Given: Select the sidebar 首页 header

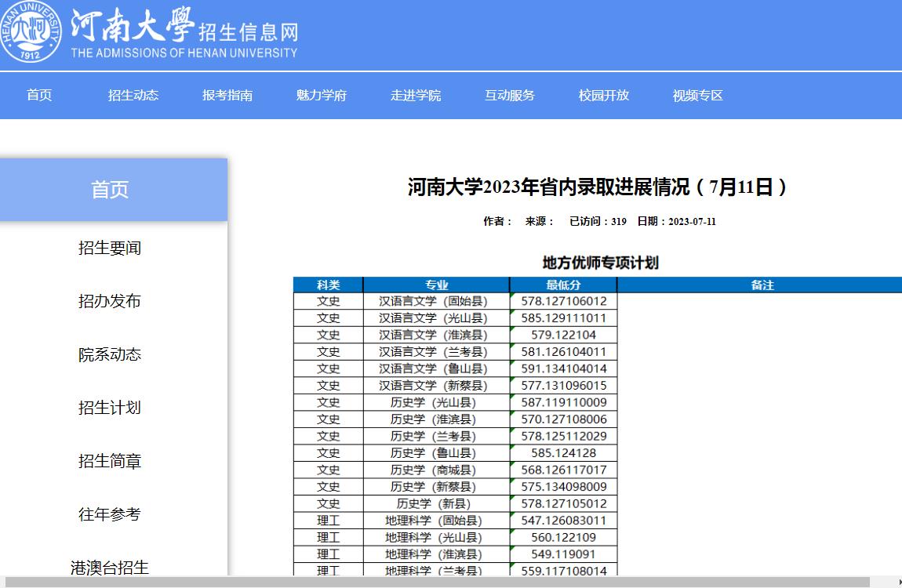Looking at the screenshot, I should [x=113, y=190].
